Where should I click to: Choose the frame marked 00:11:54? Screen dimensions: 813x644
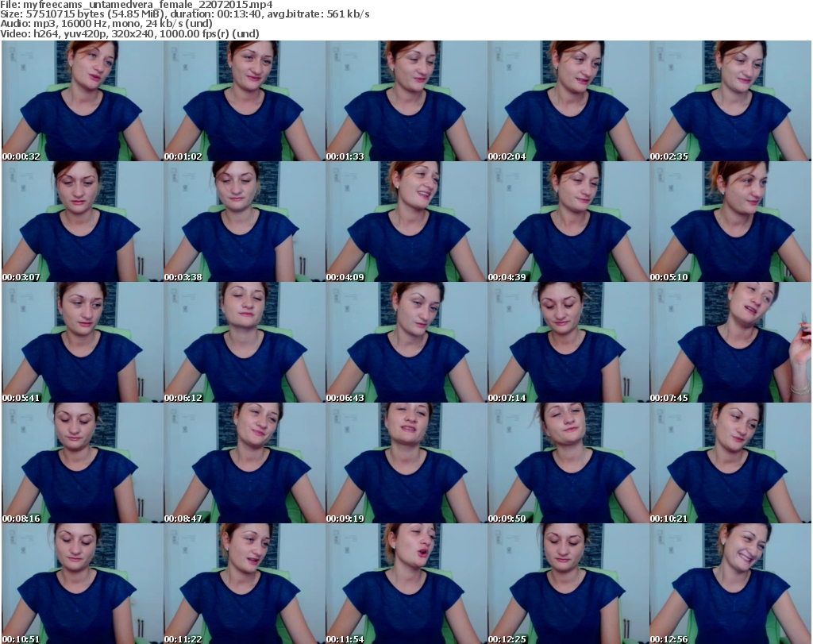[x=406, y=584]
